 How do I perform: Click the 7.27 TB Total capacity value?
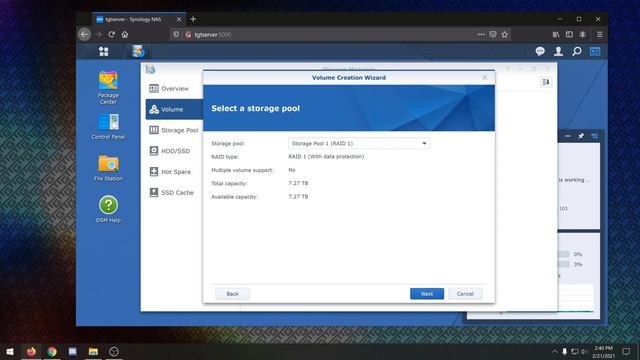tap(298, 183)
